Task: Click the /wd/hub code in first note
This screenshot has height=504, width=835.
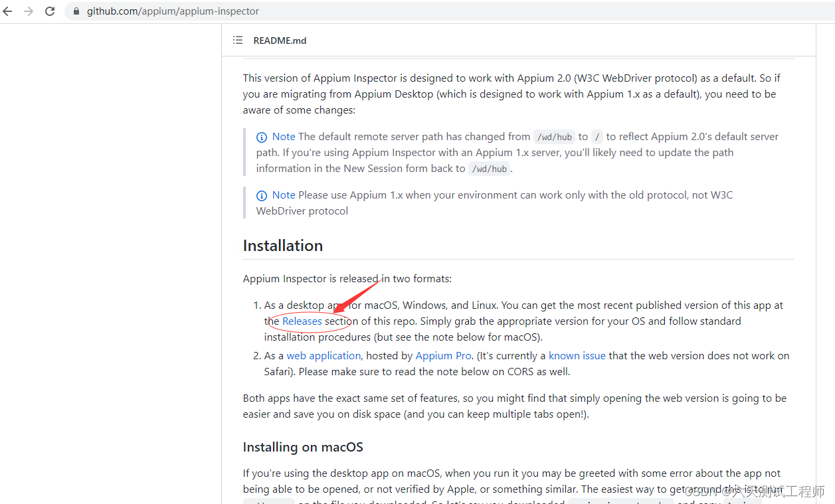Action: 554,137
